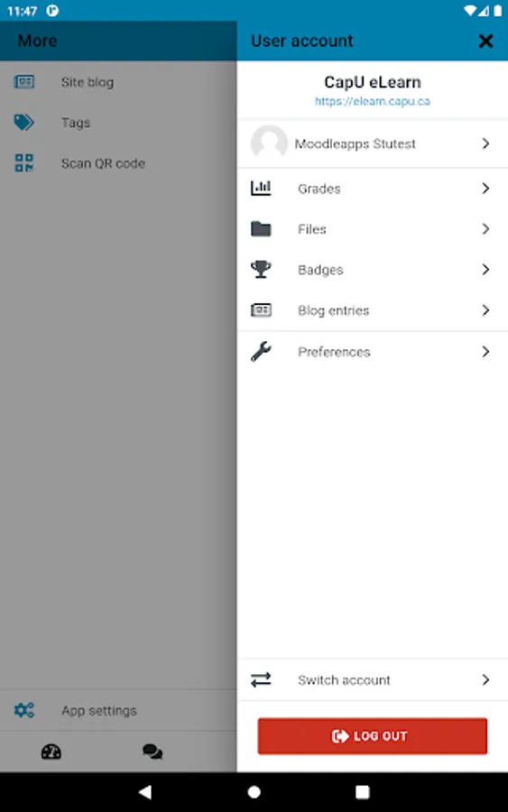Image resolution: width=508 pixels, height=812 pixels.
Task: Expand the Switch account chevron
Action: (x=485, y=679)
